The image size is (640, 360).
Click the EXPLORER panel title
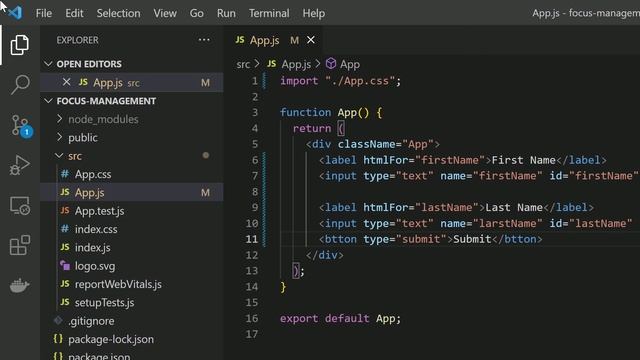(77, 40)
